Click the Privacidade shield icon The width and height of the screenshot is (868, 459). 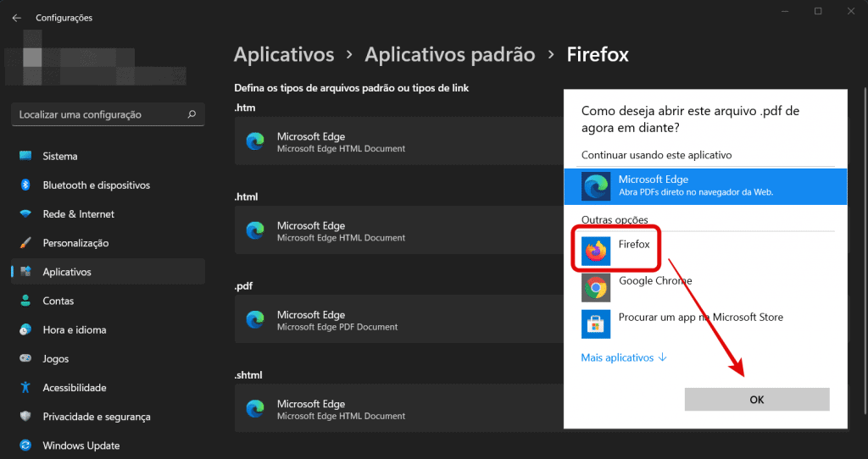(x=25, y=416)
